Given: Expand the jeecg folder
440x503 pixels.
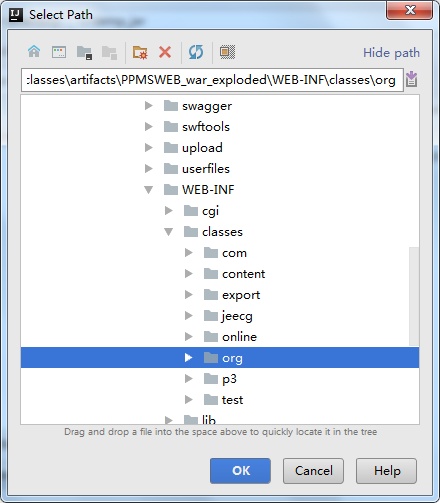Looking at the screenshot, I should (189, 316).
